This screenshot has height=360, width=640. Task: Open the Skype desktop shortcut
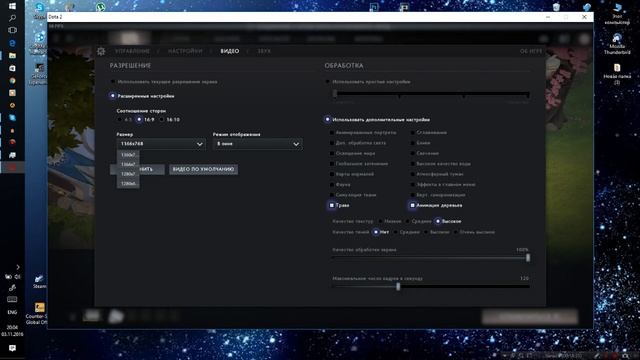tap(40, 10)
